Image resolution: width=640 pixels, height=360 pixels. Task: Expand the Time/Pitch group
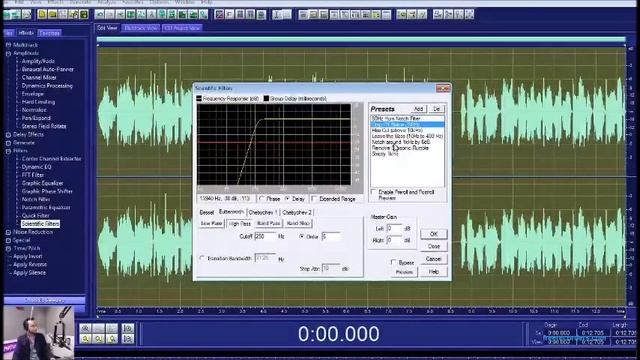click(8, 249)
